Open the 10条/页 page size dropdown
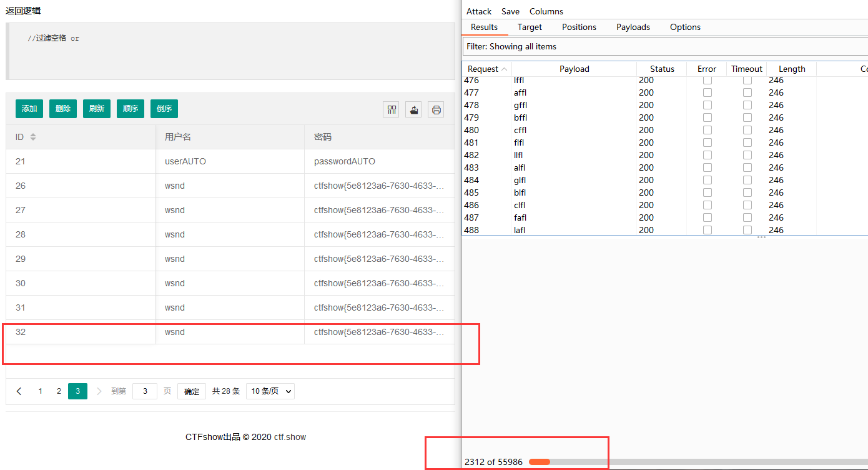The width and height of the screenshot is (868, 470). [x=270, y=391]
